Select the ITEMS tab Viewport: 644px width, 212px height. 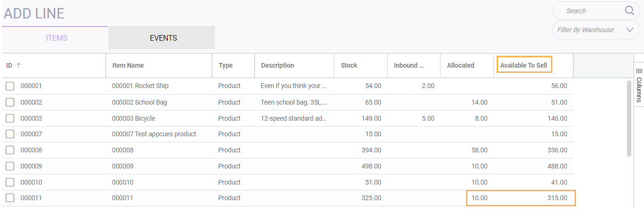pos(57,38)
